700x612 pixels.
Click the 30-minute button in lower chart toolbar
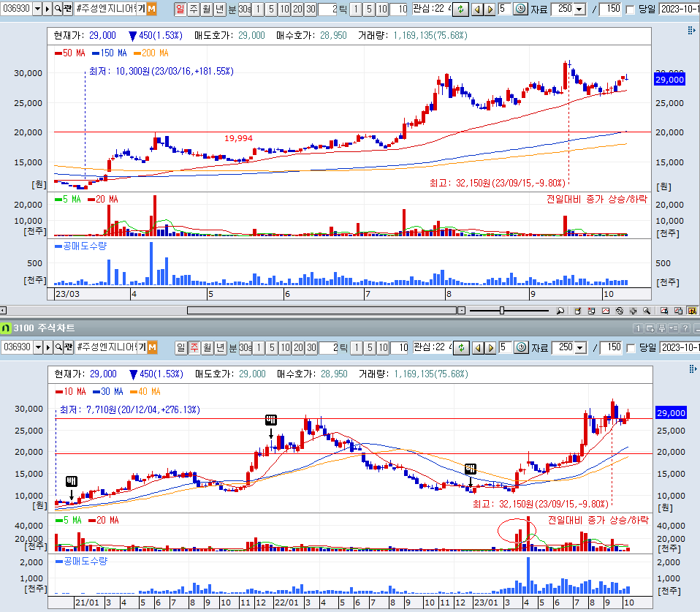click(311, 347)
